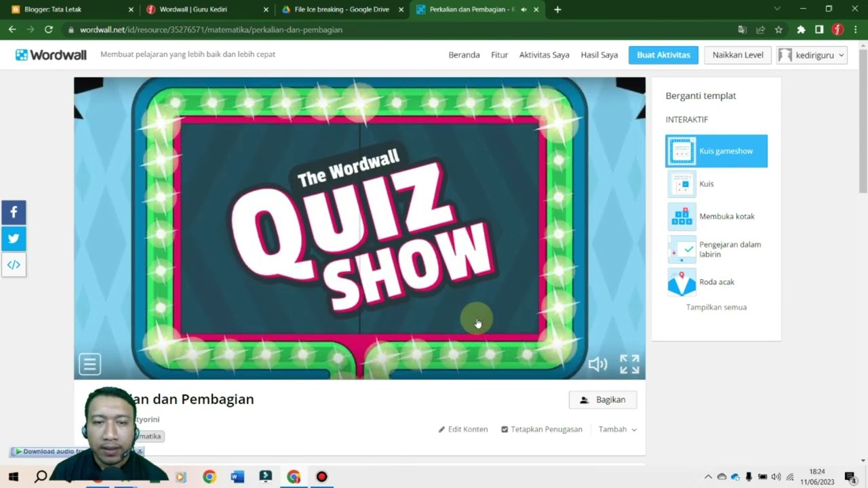Screen dimensions: 868x488
Task: Go back in browser history
Action: tap(12, 30)
